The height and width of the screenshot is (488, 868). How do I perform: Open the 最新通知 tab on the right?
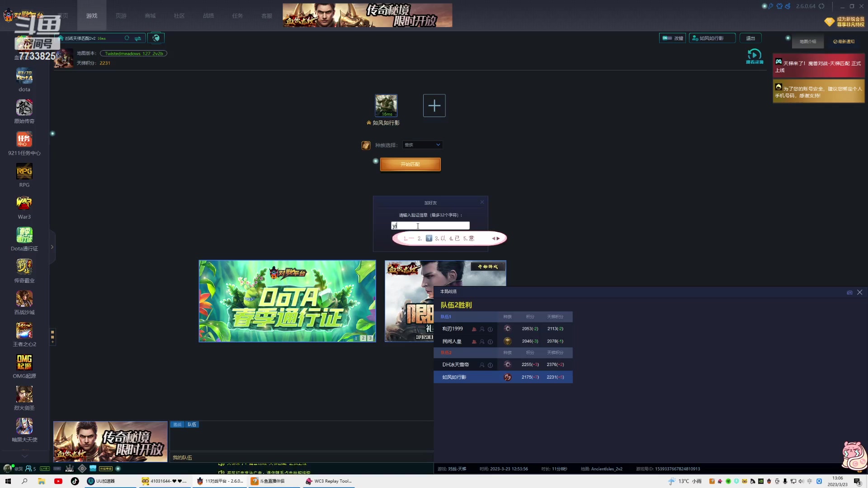coord(844,42)
